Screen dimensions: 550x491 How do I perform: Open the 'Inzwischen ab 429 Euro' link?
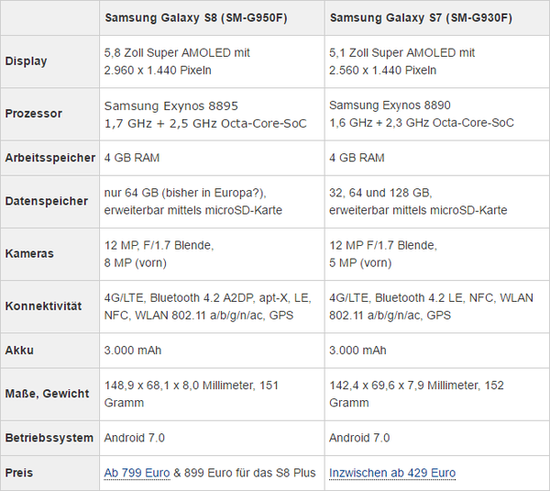click(x=392, y=473)
